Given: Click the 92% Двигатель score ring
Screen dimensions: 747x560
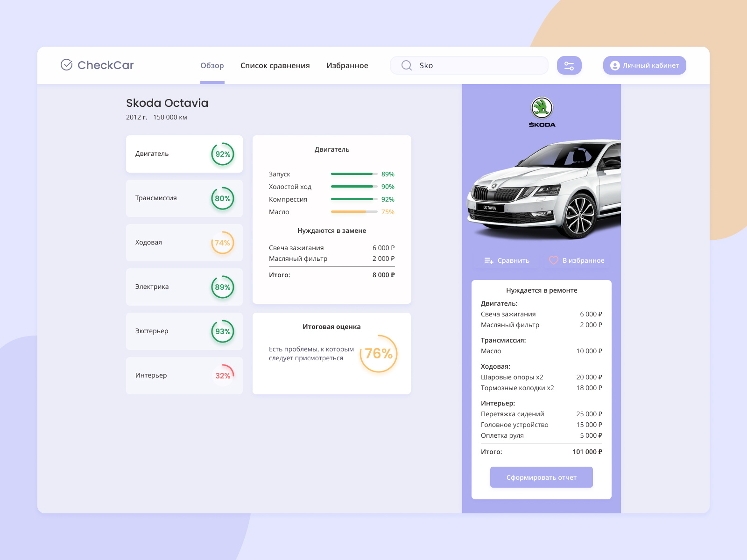Looking at the screenshot, I should (x=223, y=154).
